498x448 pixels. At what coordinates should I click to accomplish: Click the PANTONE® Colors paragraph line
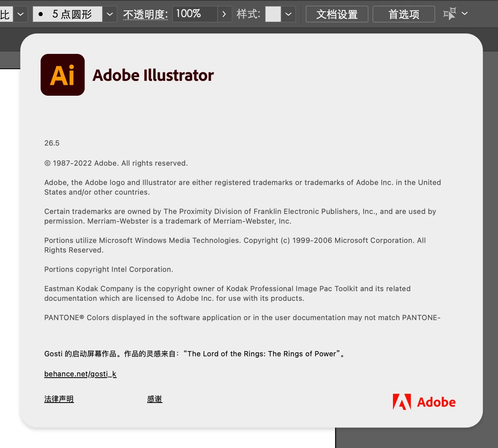tap(242, 318)
